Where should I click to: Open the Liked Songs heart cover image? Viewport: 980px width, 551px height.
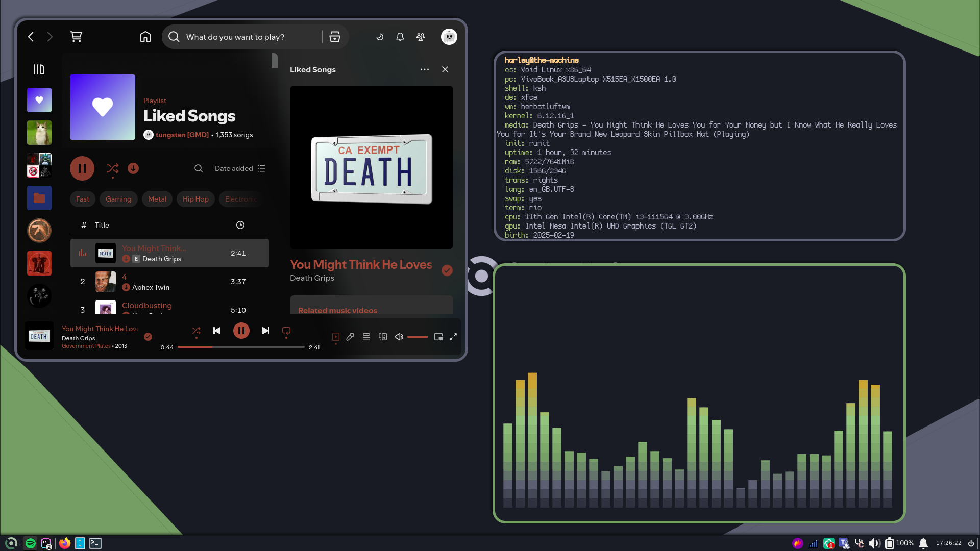coord(103,107)
